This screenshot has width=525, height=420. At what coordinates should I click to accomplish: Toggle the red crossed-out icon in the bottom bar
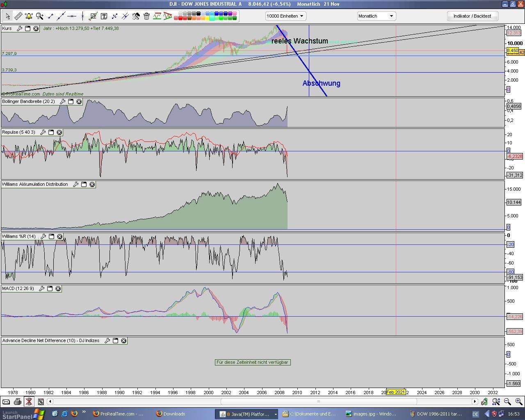tap(29, 402)
